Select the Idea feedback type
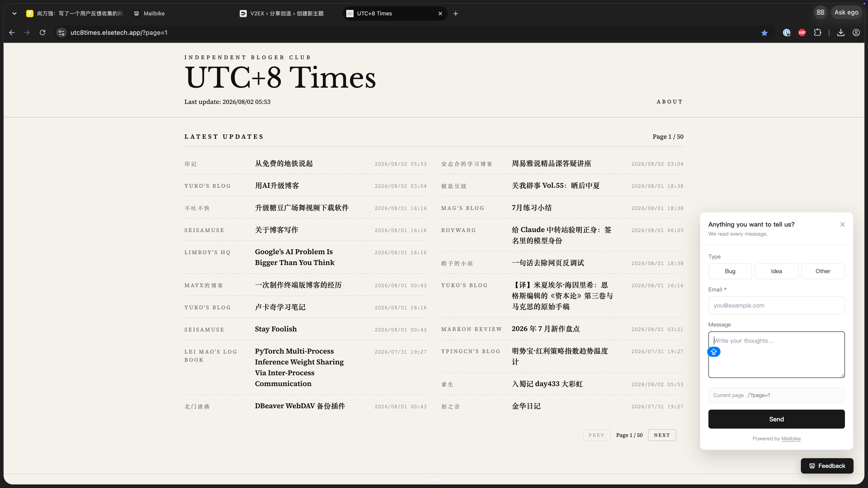 (x=776, y=271)
